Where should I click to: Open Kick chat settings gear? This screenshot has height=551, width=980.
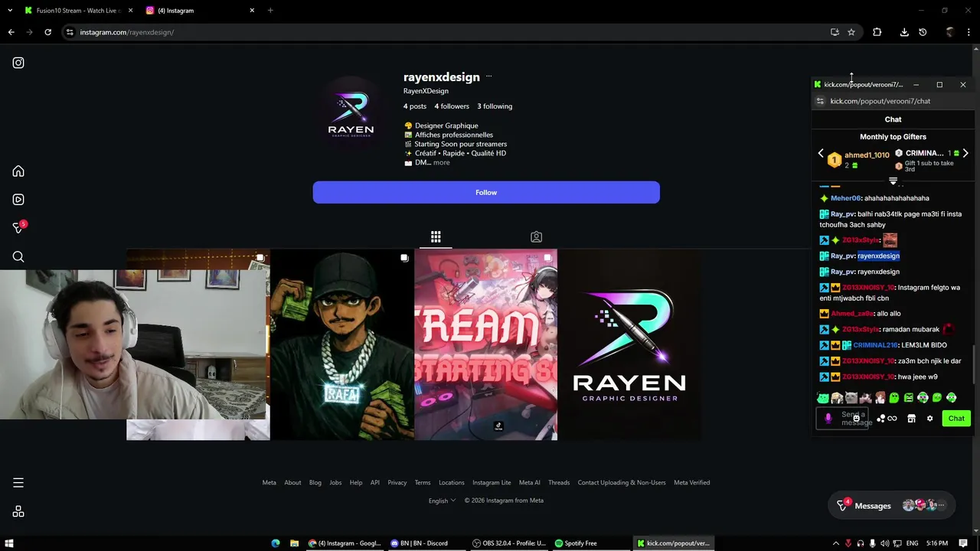click(x=930, y=419)
